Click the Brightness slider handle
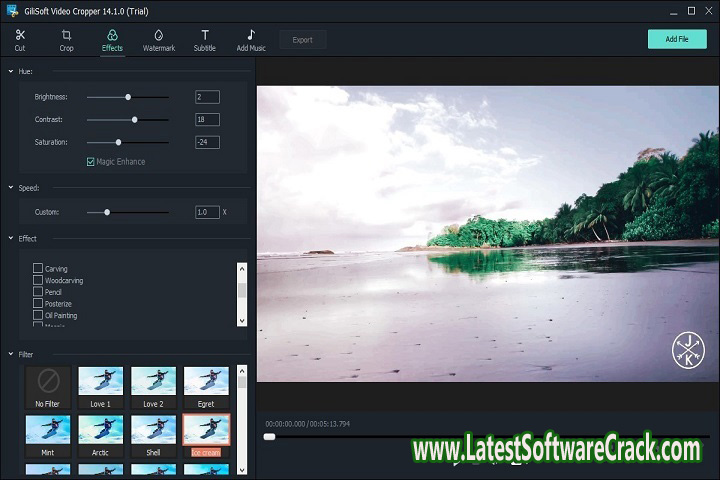This screenshot has width=720, height=480. pyautogui.click(x=128, y=97)
